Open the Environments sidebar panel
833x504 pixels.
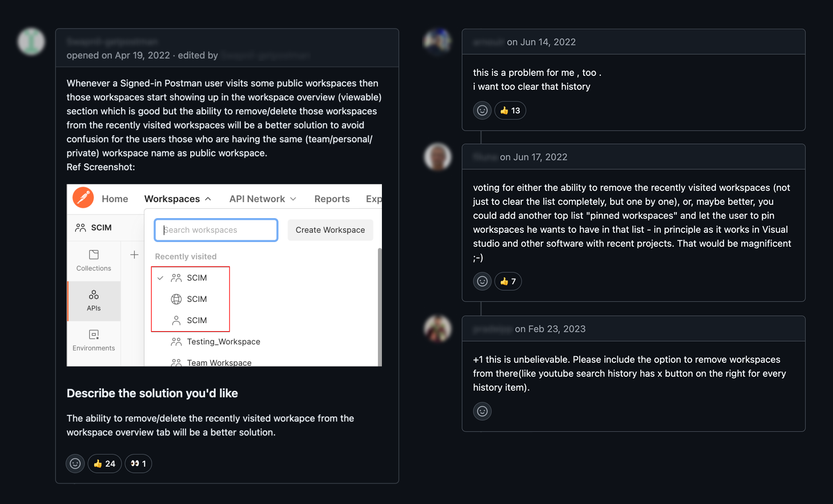click(x=94, y=340)
